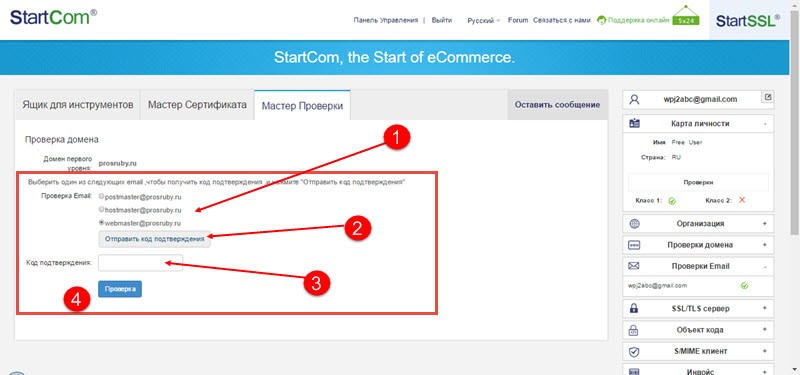The image size is (800, 375).
Task: Click the padlock icon beside SSL/TLS сервер
Action: (x=634, y=308)
